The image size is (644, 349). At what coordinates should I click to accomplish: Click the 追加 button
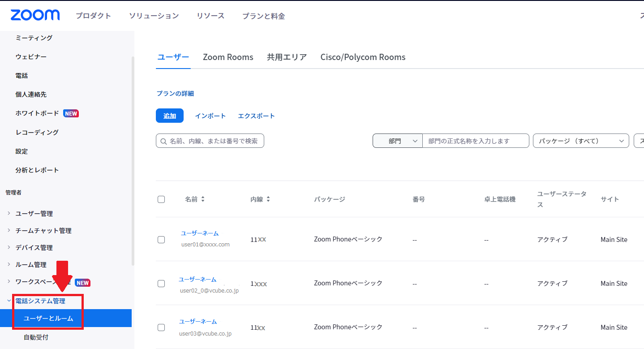point(170,116)
